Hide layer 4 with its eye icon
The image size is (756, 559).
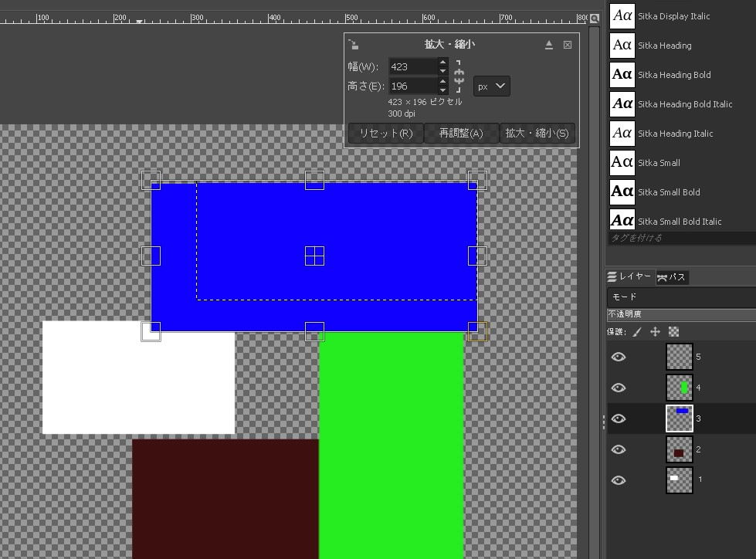(619, 388)
